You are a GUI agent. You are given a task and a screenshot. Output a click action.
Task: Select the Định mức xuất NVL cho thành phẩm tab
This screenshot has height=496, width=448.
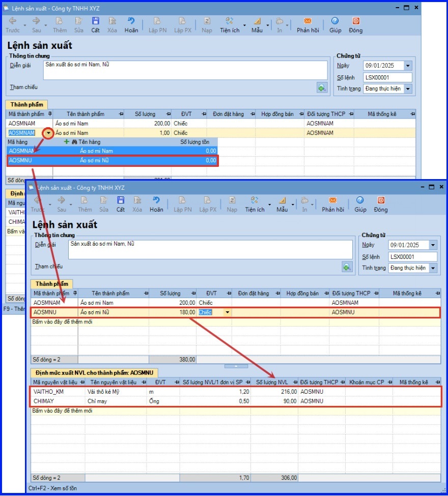click(x=95, y=372)
